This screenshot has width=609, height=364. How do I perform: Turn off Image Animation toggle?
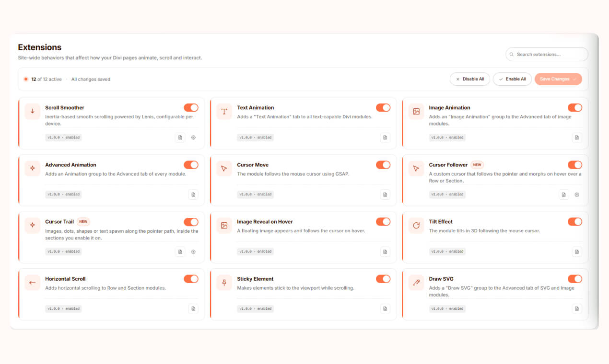[575, 108]
